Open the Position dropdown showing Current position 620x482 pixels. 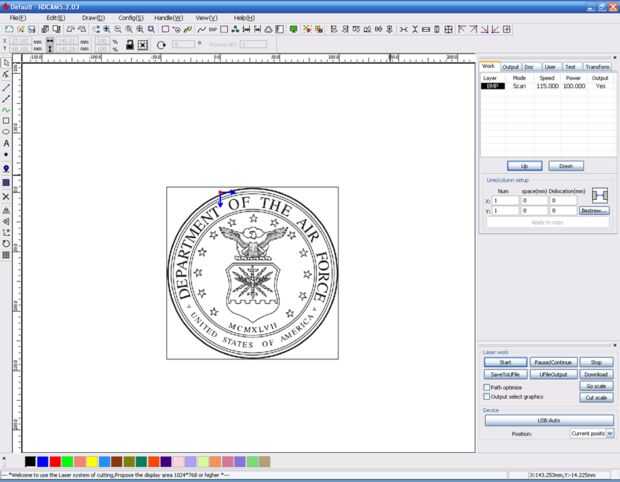(x=592, y=434)
